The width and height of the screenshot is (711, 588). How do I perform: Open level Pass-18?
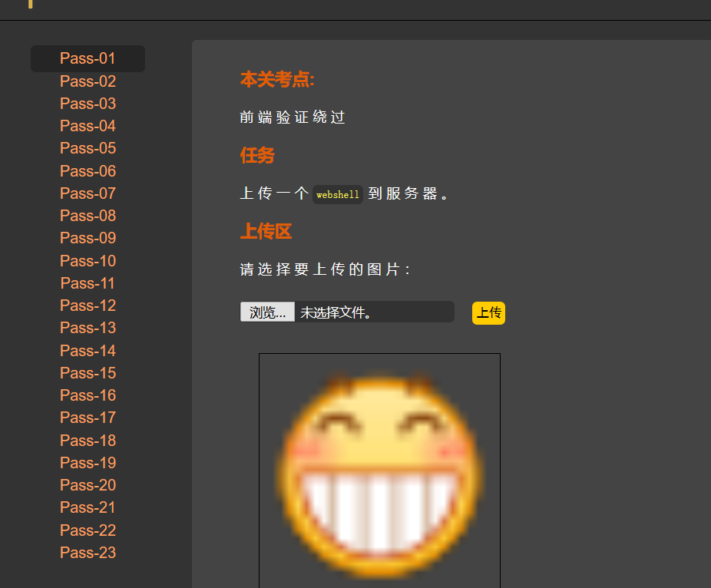point(88,440)
